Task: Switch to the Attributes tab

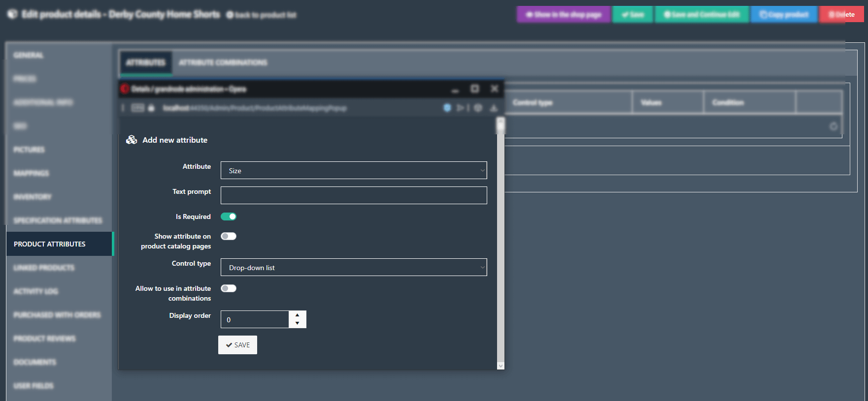Action: coord(146,63)
